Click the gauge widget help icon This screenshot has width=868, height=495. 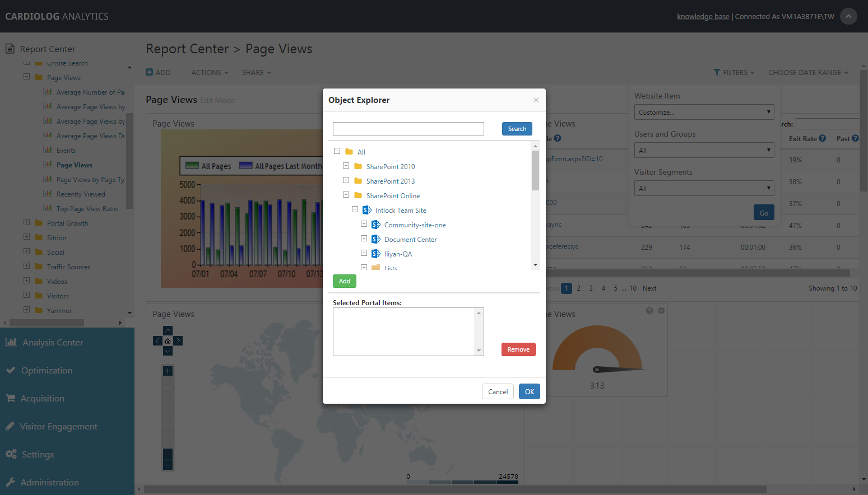649,310
